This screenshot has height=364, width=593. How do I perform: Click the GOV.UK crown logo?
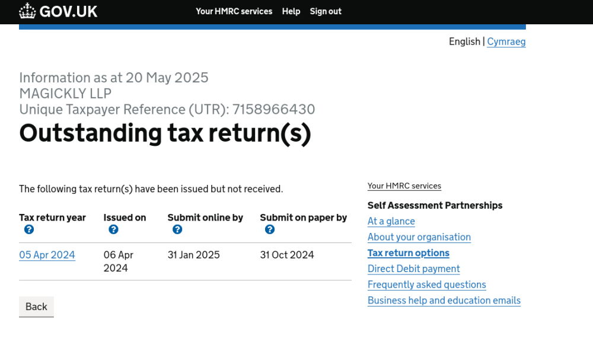[27, 11]
